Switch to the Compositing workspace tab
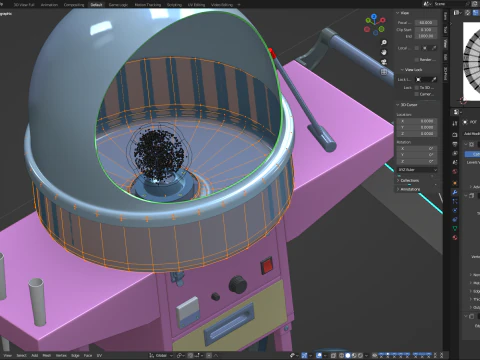This screenshot has width=480, height=360. (74, 5)
